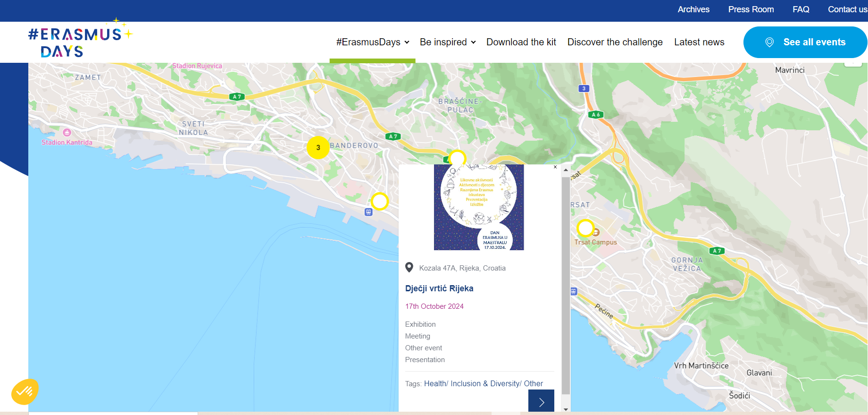Image resolution: width=868 pixels, height=415 pixels.
Task: Click the location pin beside the address
Action: click(x=409, y=268)
